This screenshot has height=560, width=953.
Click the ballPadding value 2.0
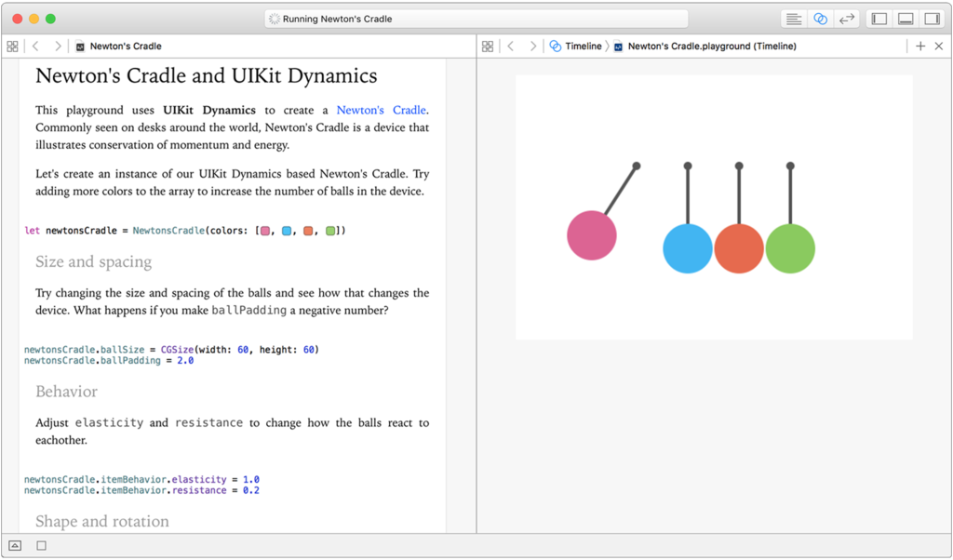185,361
